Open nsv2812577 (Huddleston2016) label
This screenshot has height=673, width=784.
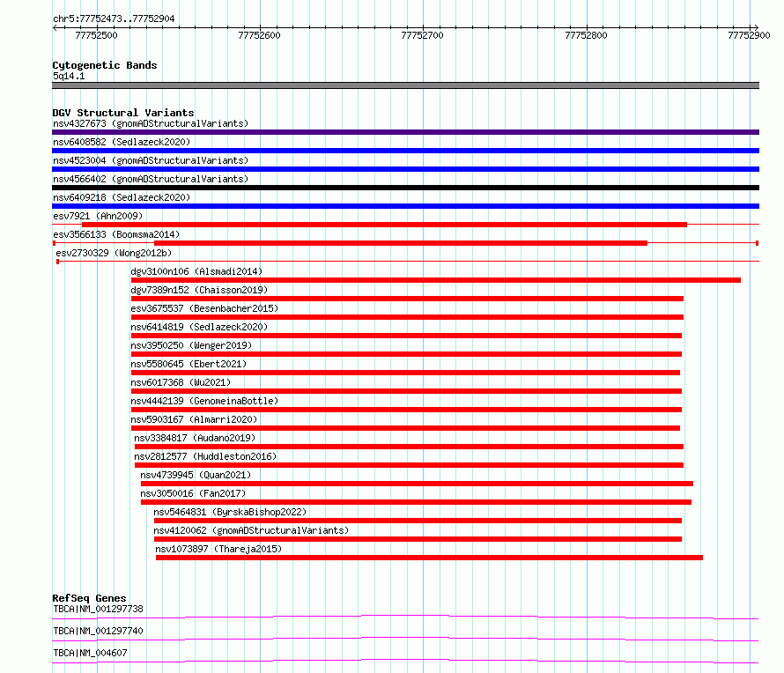[205, 456]
